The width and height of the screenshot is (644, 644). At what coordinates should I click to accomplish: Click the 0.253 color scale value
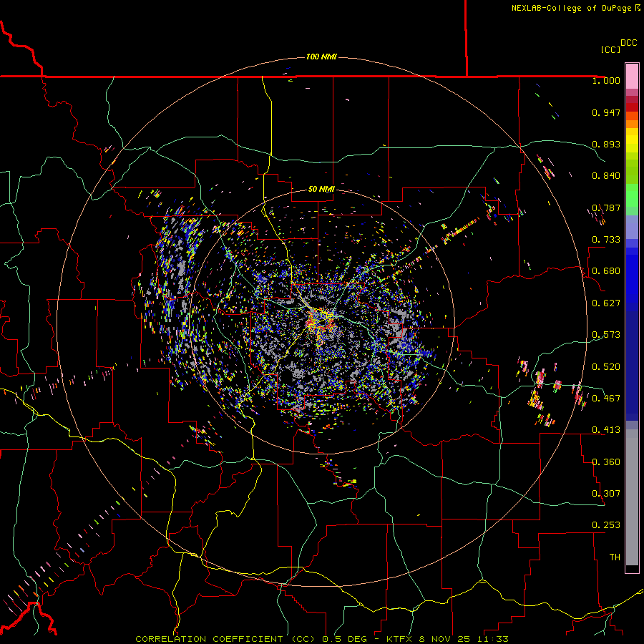click(x=606, y=525)
